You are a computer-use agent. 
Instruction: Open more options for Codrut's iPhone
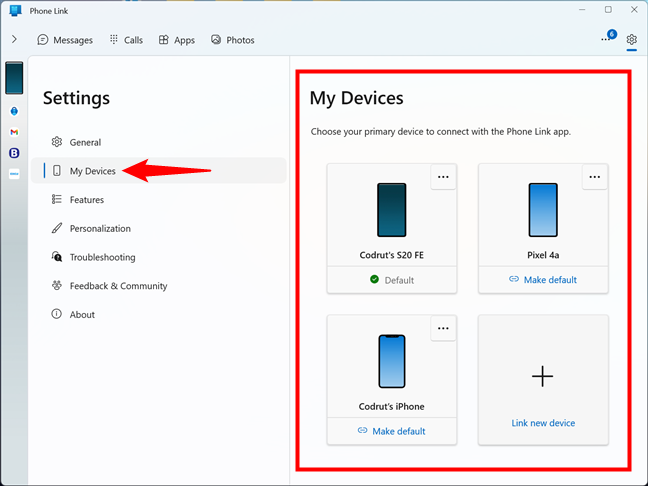[443, 328]
